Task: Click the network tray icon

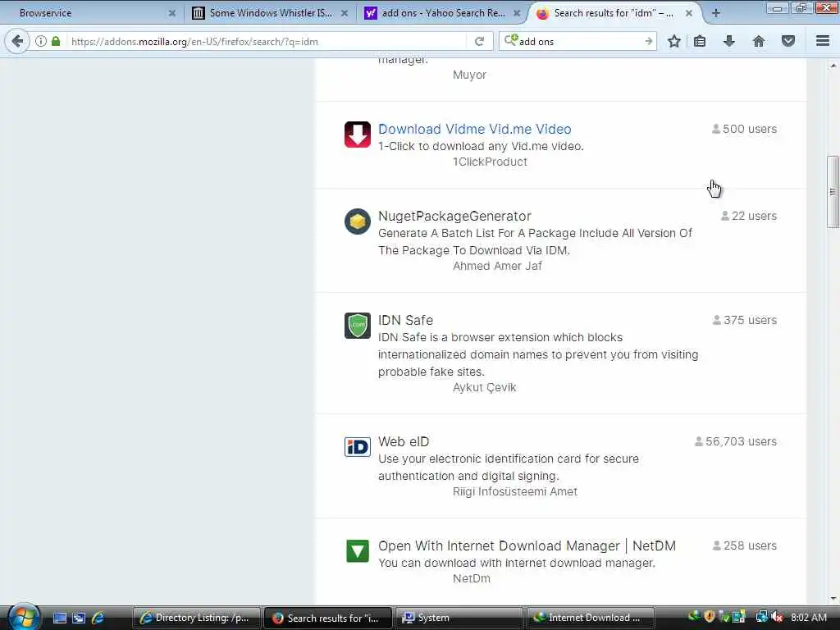Action: (761, 617)
